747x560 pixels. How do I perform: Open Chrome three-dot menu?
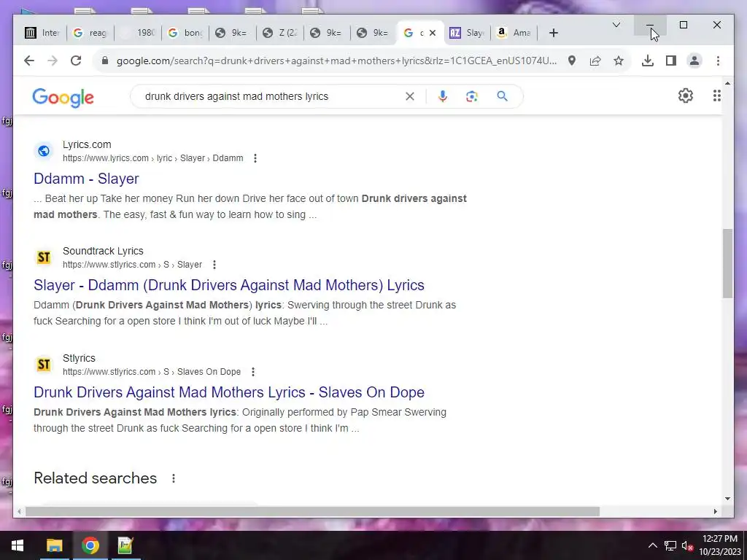718,61
